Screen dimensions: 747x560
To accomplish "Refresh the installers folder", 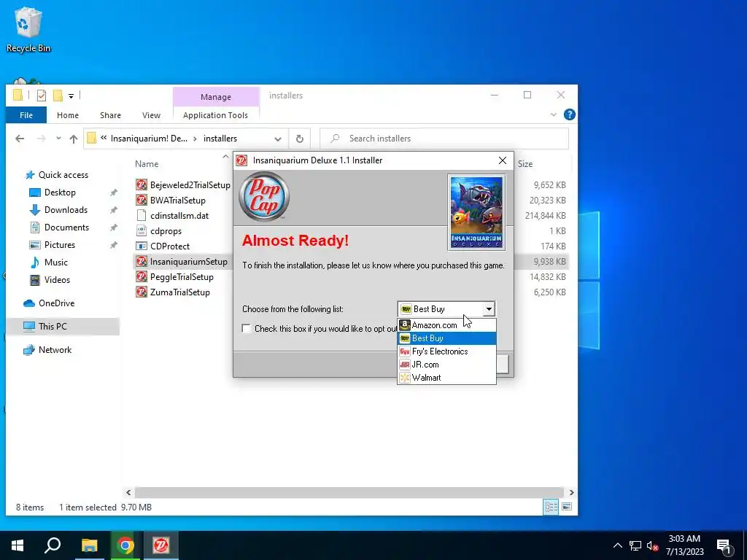I will (x=300, y=139).
